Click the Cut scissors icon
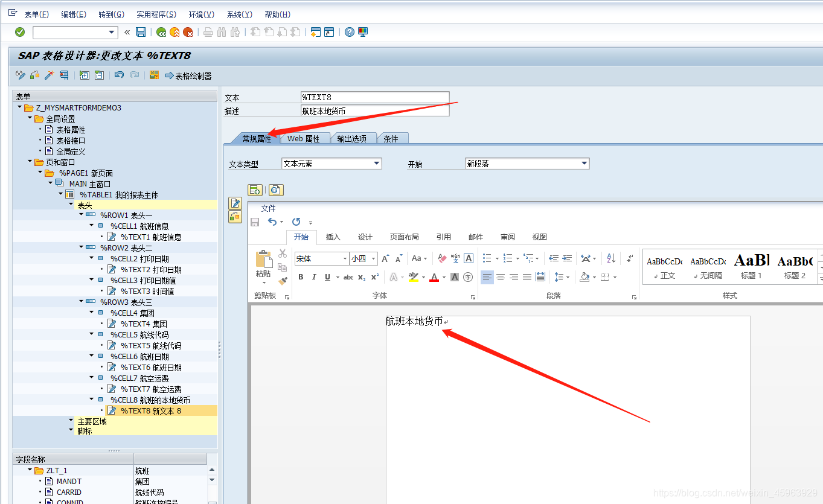The image size is (823, 504). pyautogui.click(x=283, y=254)
